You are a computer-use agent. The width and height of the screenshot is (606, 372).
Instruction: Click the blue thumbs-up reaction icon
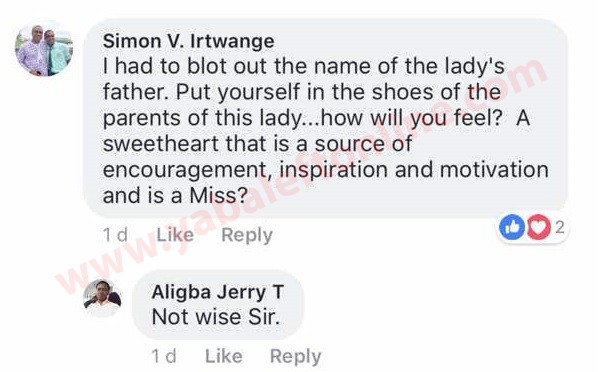[511, 227]
